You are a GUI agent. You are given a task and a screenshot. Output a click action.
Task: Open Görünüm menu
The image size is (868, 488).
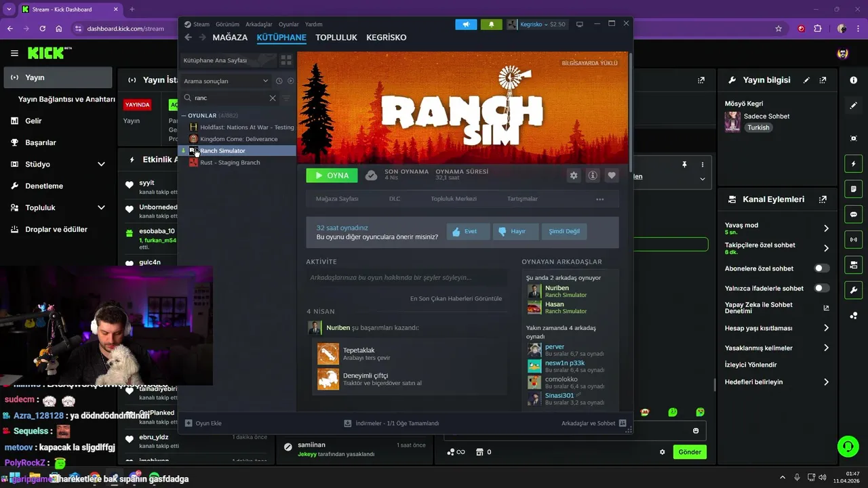tap(227, 24)
